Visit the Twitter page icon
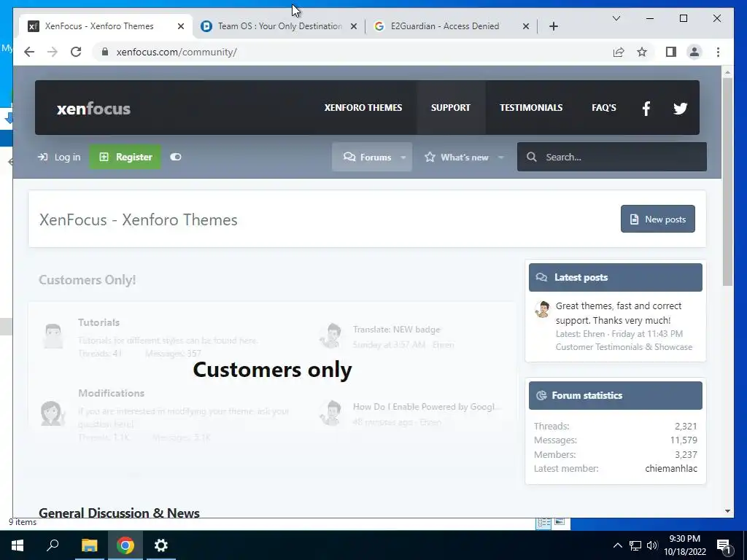 click(680, 109)
